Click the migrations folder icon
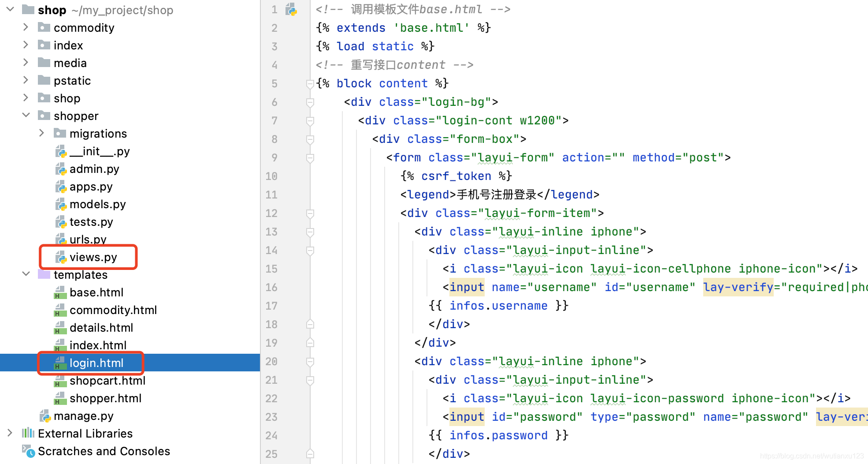The image size is (868, 464). (60, 133)
